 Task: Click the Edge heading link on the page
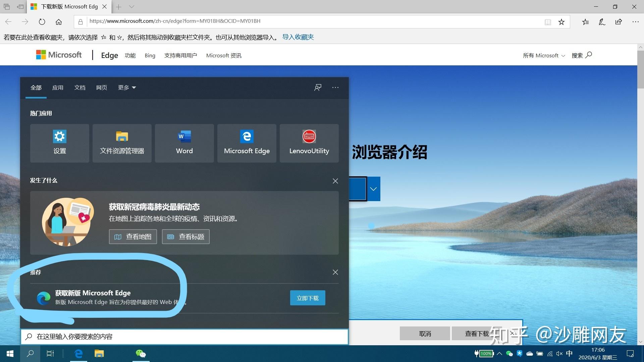pos(110,55)
